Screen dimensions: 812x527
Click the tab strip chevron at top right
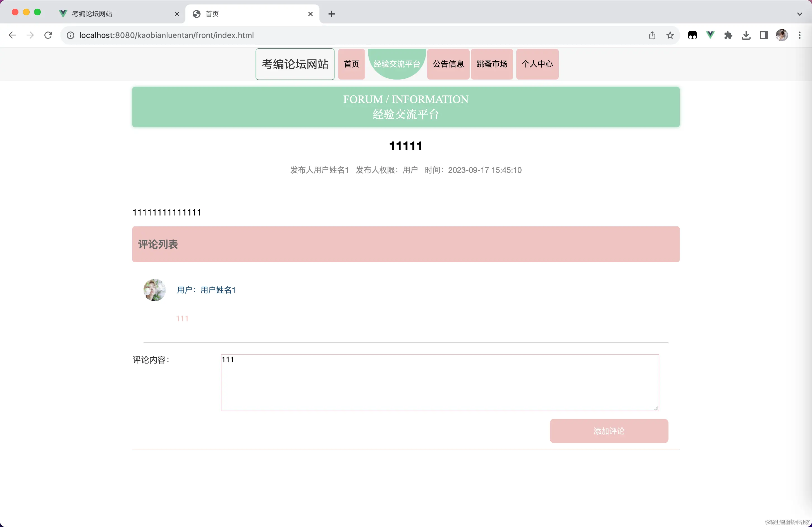click(x=799, y=14)
